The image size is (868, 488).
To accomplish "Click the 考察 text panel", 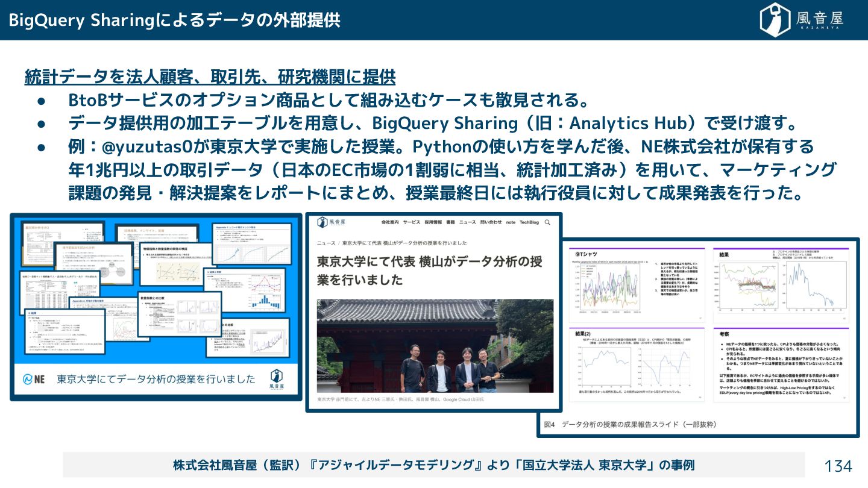I will point(781,365).
